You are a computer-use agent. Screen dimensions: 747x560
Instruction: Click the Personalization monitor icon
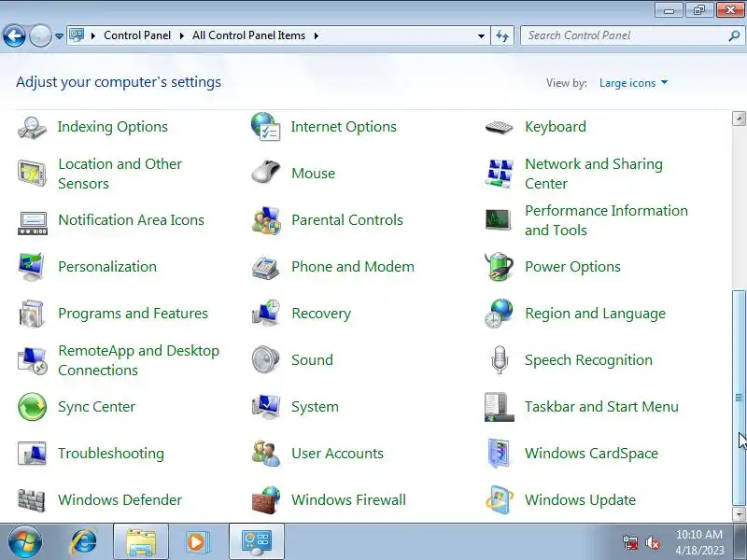point(32,267)
